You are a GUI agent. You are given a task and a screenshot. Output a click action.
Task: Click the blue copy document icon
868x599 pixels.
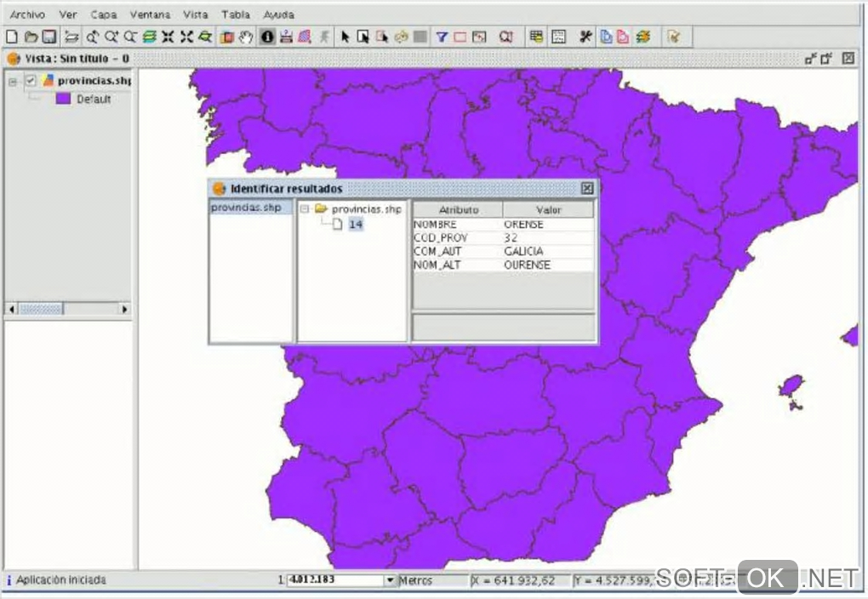(607, 37)
